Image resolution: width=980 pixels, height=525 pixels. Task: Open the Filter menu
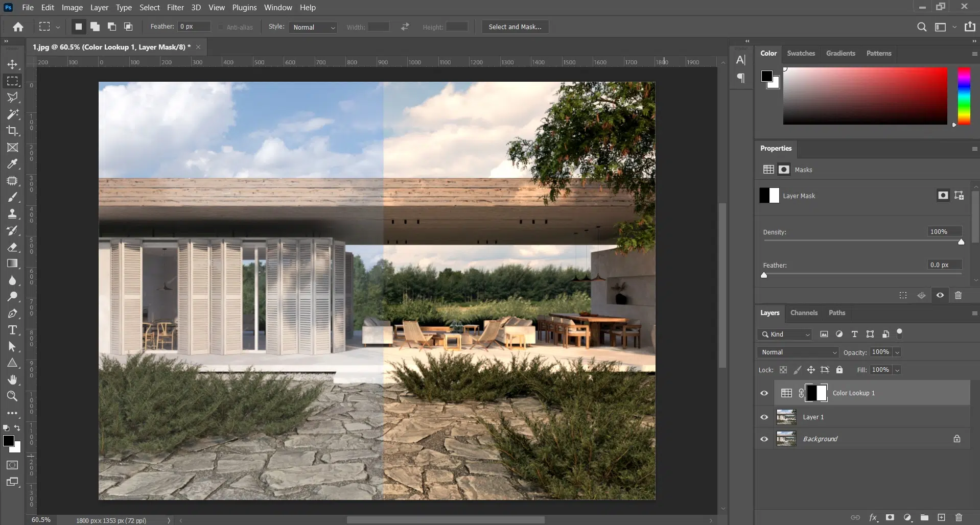(175, 8)
